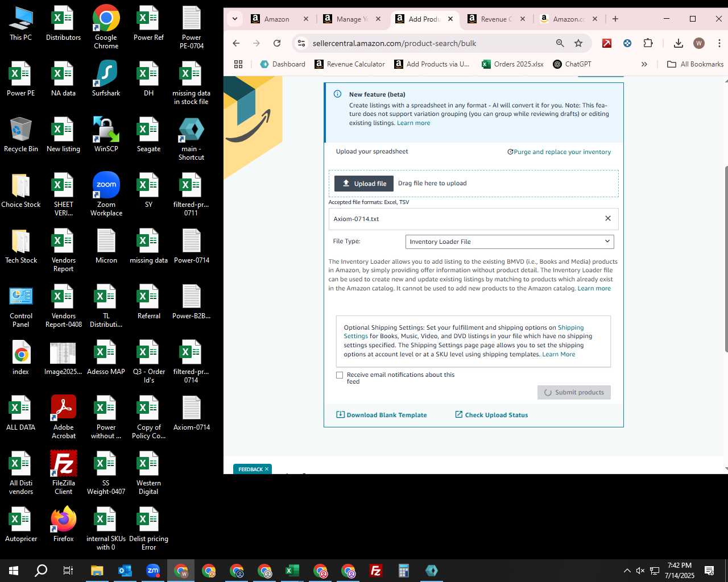This screenshot has width=728, height=582.
Task: Open Excel from the taskbar
Action: tap(292, 571)
